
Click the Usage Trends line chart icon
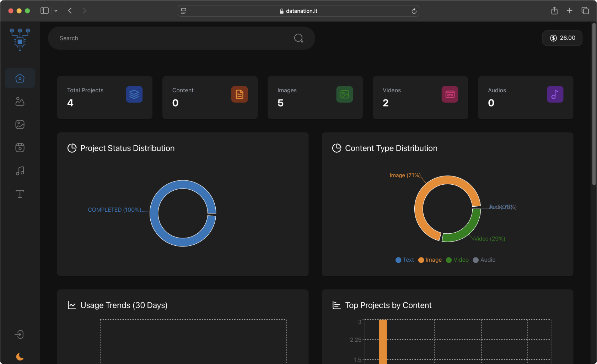(72, 305)
